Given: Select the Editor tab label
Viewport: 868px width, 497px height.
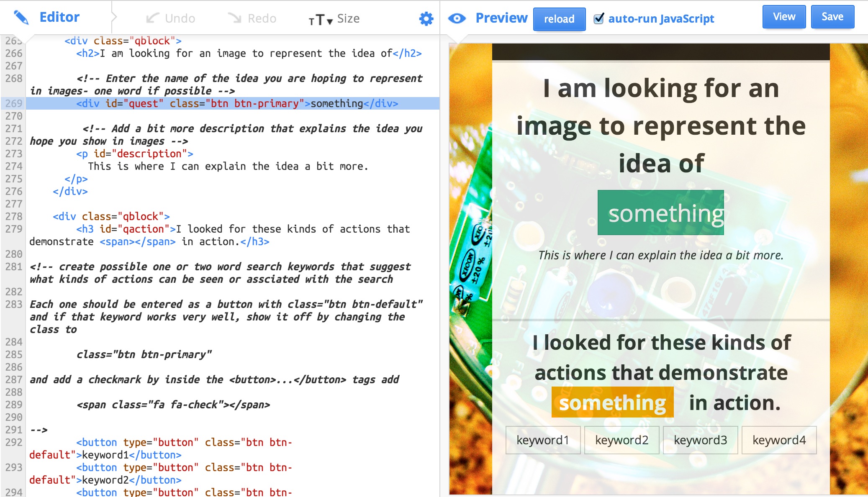Looking at the screenshot, I should (59, 17).
